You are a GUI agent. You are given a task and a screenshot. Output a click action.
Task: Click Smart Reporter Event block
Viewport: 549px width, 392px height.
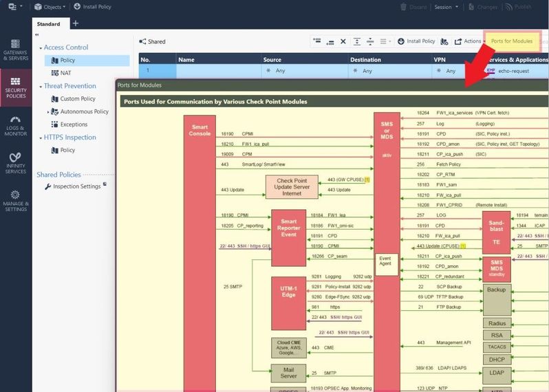click(x=288, y=238)
